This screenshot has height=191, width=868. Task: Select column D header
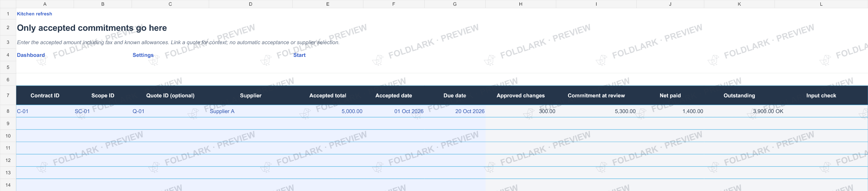tap(251, 4)
